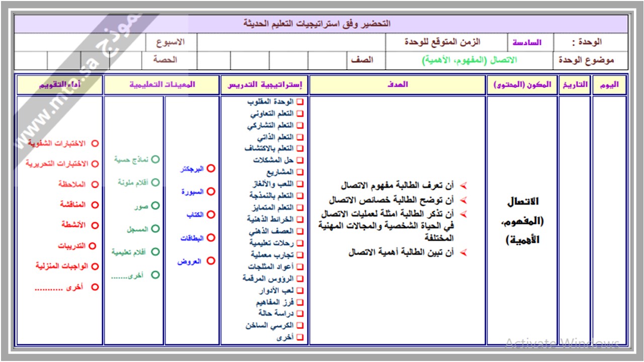Check the التعلم التعاوني box

[300, 114]
